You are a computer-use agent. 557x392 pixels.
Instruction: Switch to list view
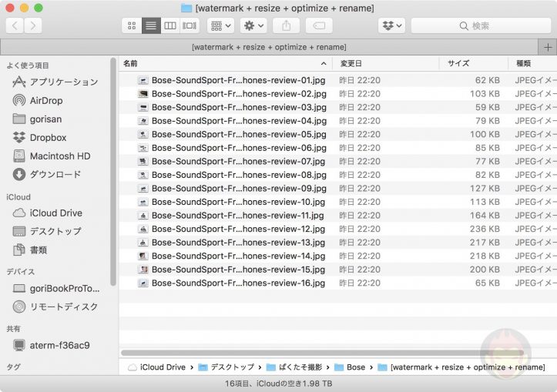coord(151,25)
